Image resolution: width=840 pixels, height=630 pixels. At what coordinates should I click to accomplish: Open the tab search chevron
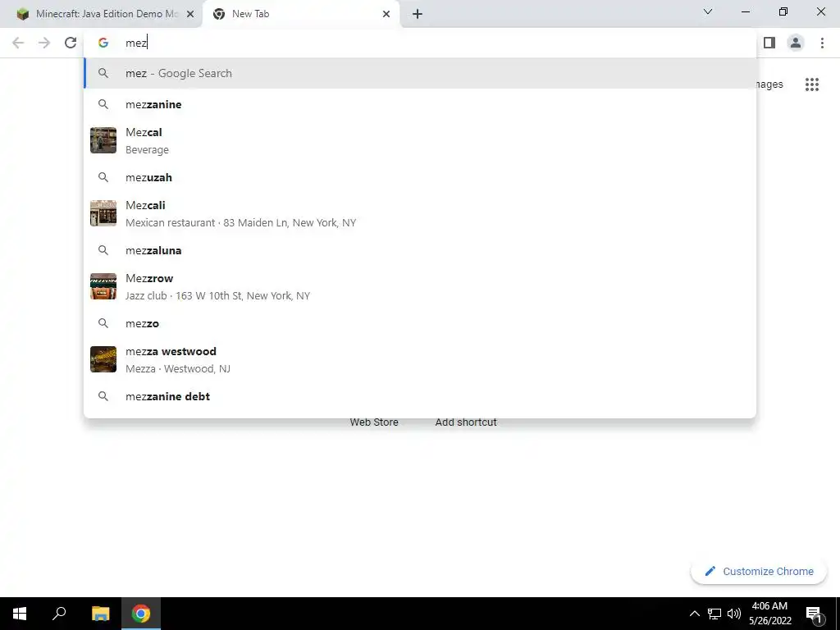click(x=708, y=11)
